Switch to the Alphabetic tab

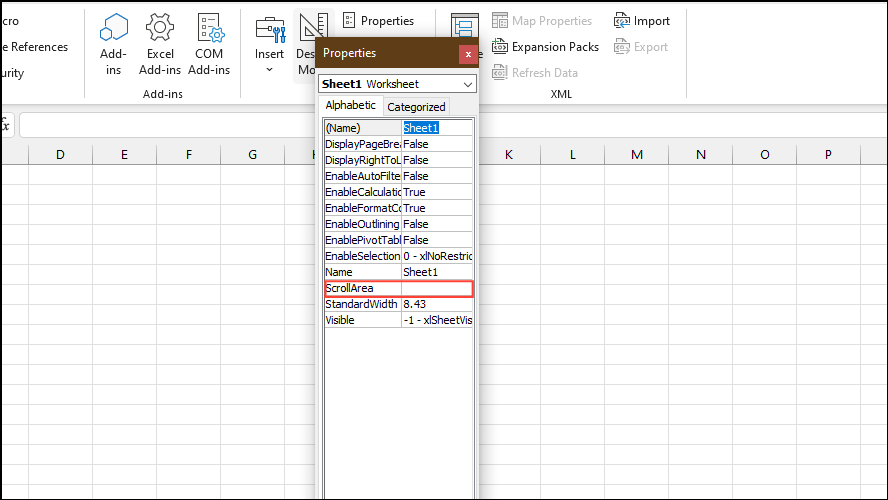pos(351,105)
